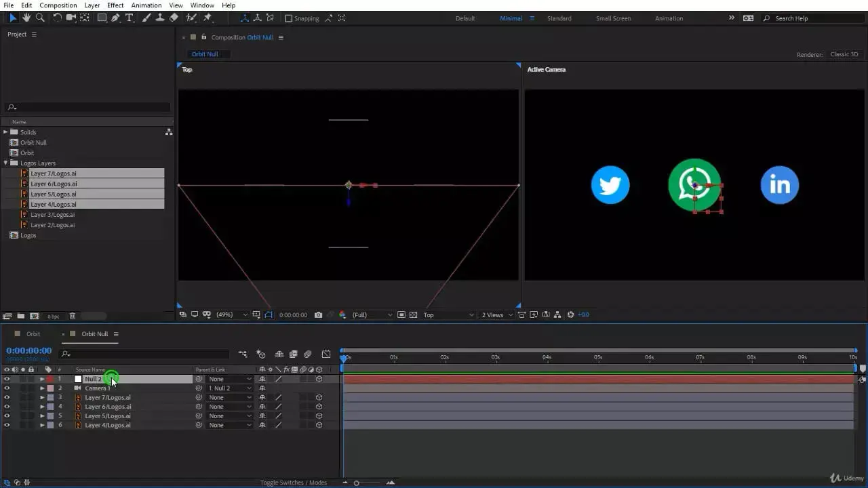
Task: Take a snapshot with camera icon
Action: (318, 314)
